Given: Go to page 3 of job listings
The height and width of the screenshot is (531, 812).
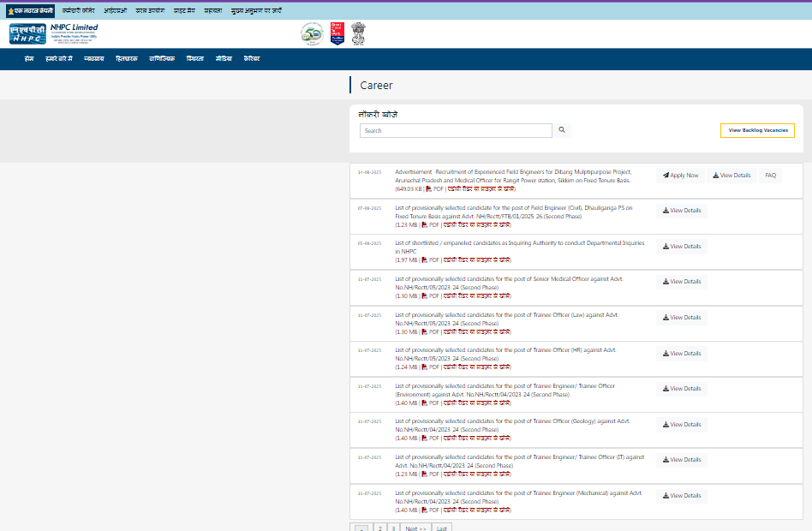Looking at the screenshot, I should tap(393, 527).
